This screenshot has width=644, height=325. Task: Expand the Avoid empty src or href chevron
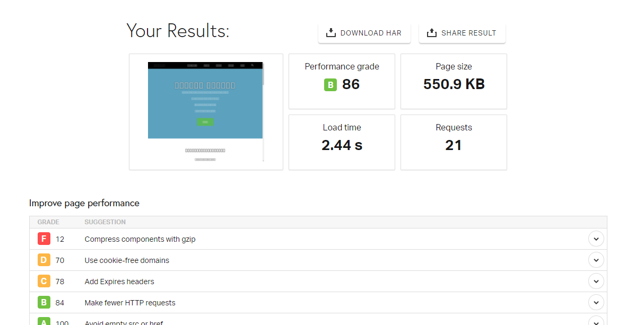(x=596, y=321)
